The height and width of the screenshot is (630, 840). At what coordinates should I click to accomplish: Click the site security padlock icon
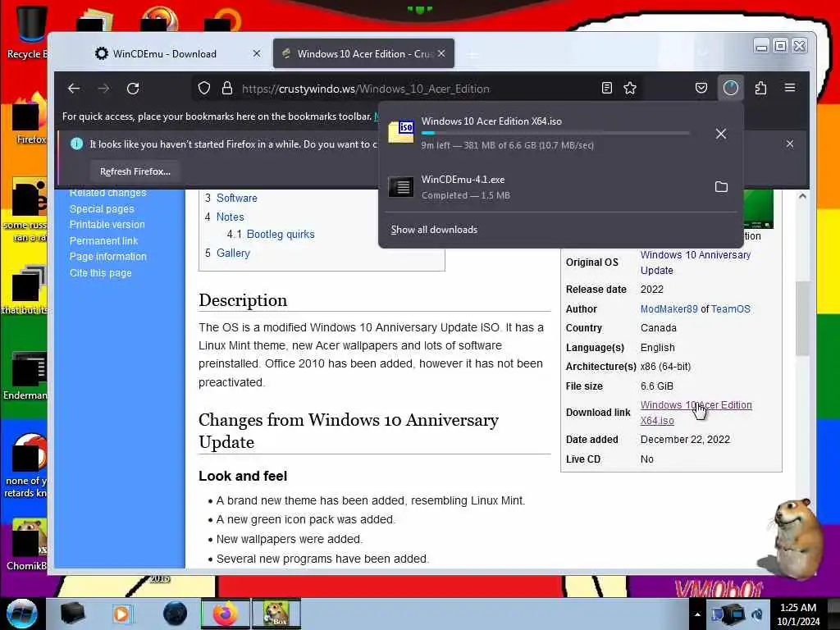tap(227, 89)
